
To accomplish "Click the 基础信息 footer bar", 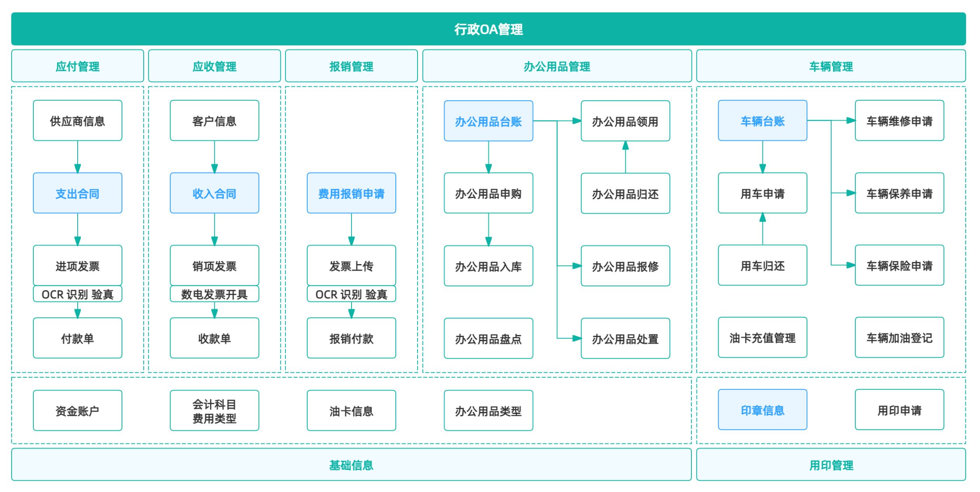I will (351, 464).
